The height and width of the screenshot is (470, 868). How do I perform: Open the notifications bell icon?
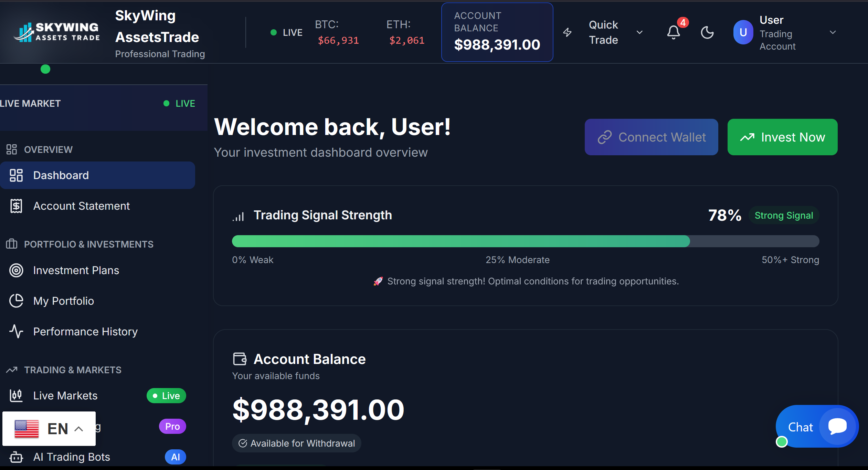tap(674, 32)
